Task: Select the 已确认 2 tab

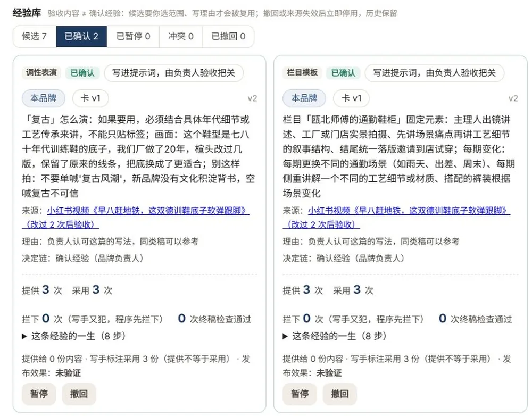Action: pos(81,36)
